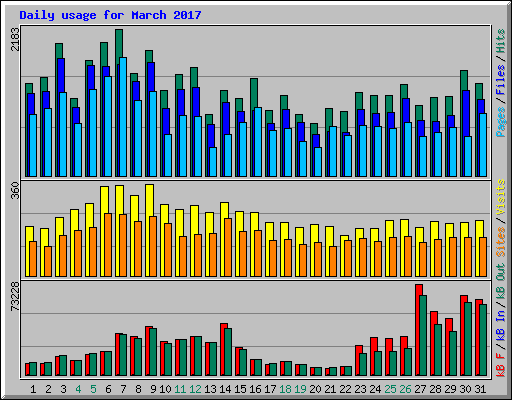Click day 12 weekend label on the x-axis
512x400 pixels.
click(196, 389)
